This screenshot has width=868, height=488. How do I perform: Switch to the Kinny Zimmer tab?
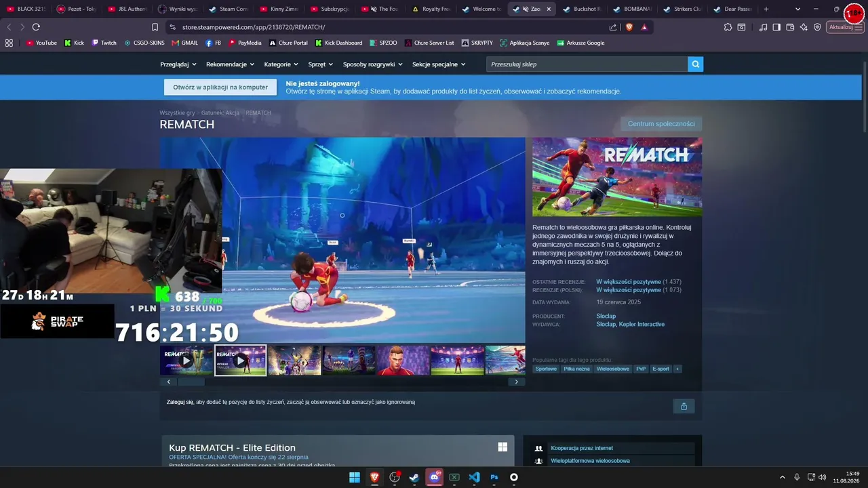click(x=280, y=9)
